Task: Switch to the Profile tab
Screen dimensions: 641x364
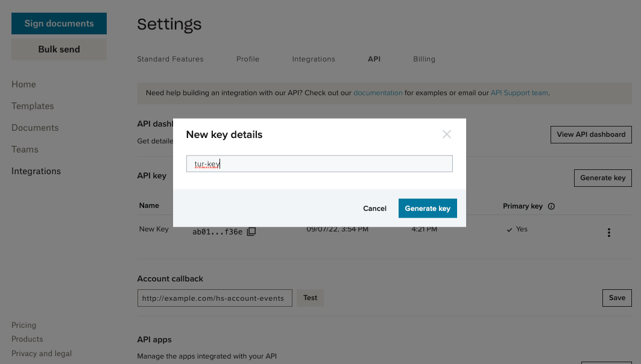Action: pyautogui.click(x=247, y=58)
